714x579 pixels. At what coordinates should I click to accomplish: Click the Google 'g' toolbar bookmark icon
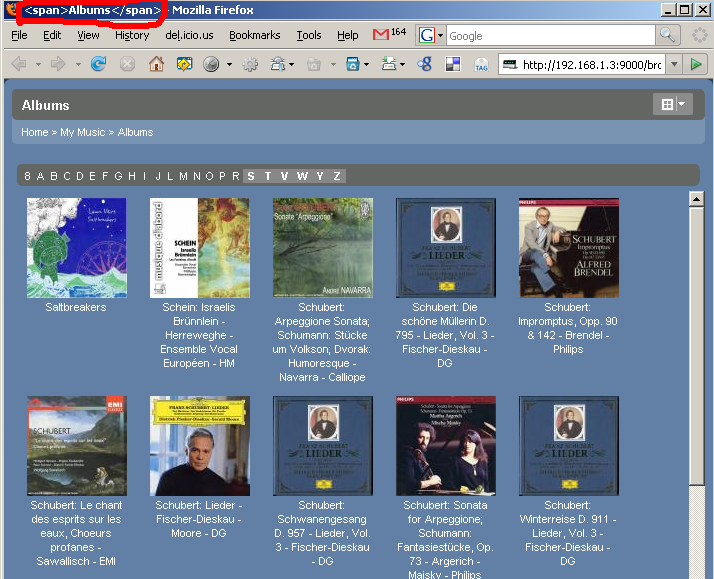pyautogui.click(x=424, y=64)
